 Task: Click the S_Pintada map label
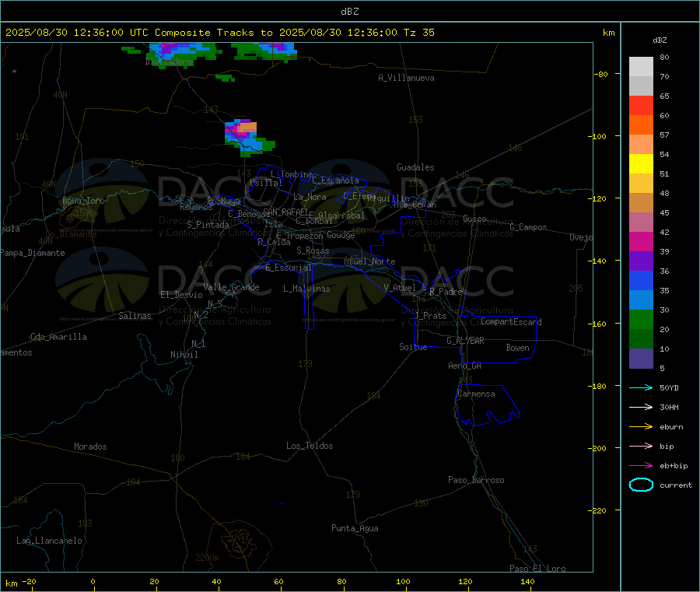point(208,225)
